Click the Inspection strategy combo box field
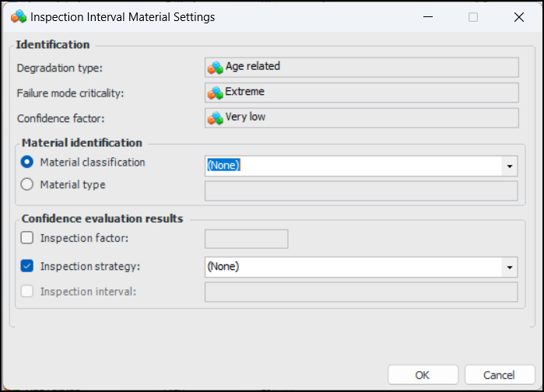 [x=352, y=267]
